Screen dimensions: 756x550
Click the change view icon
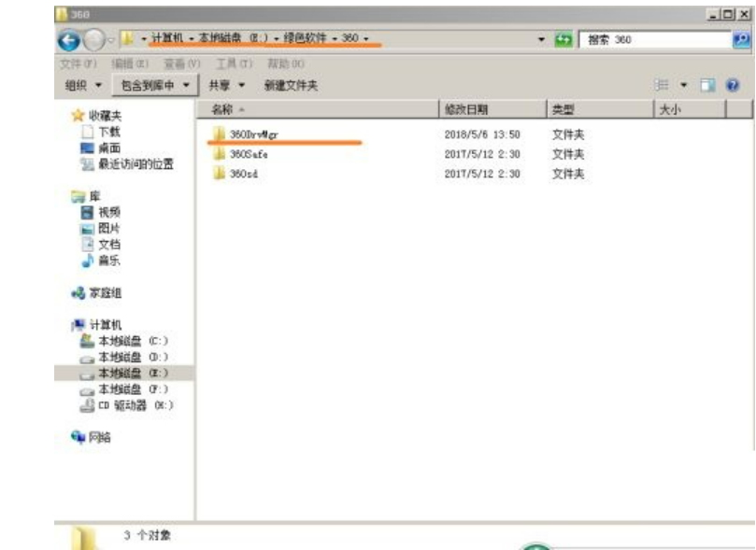(662, 85)
